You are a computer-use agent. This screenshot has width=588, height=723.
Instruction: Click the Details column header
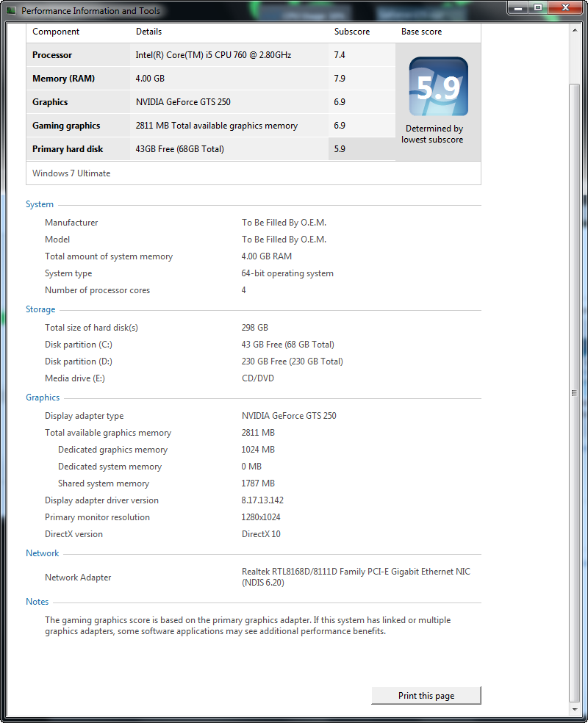pyautogui.click(x=148, y=32)
